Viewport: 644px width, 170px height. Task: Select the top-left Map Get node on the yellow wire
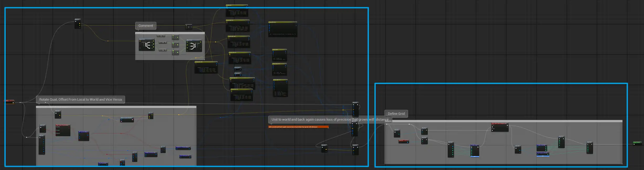[77, 24]
